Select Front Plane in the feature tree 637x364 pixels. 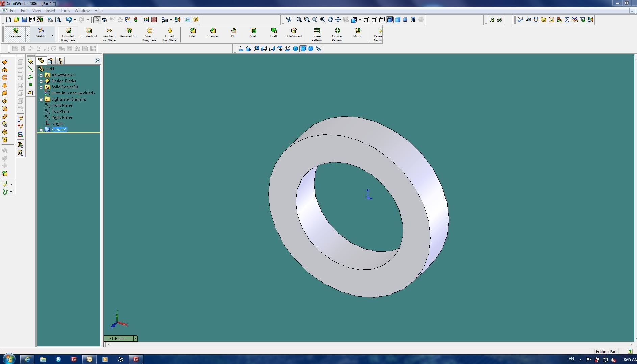pyautogui.click(x=61, y=105)
